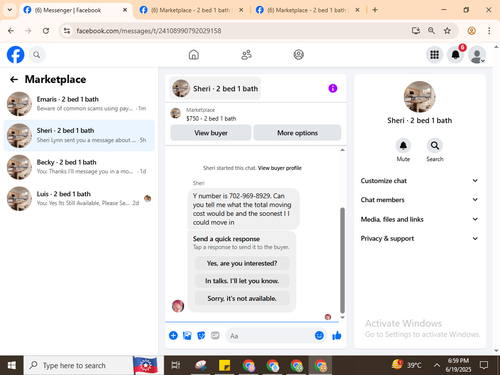Open Task View on the taskbar
This screenshot has width=500, height=375.
click(176, 365)
